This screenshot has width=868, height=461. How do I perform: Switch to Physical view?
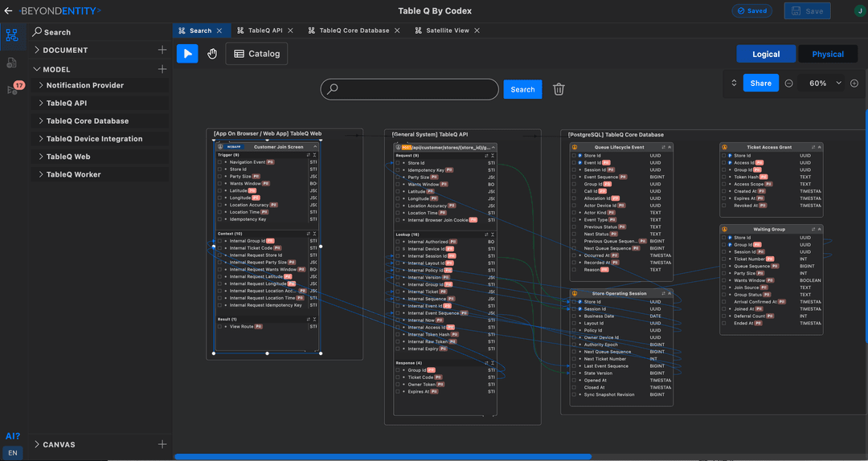pyautogui.click(x=828, y=55)
